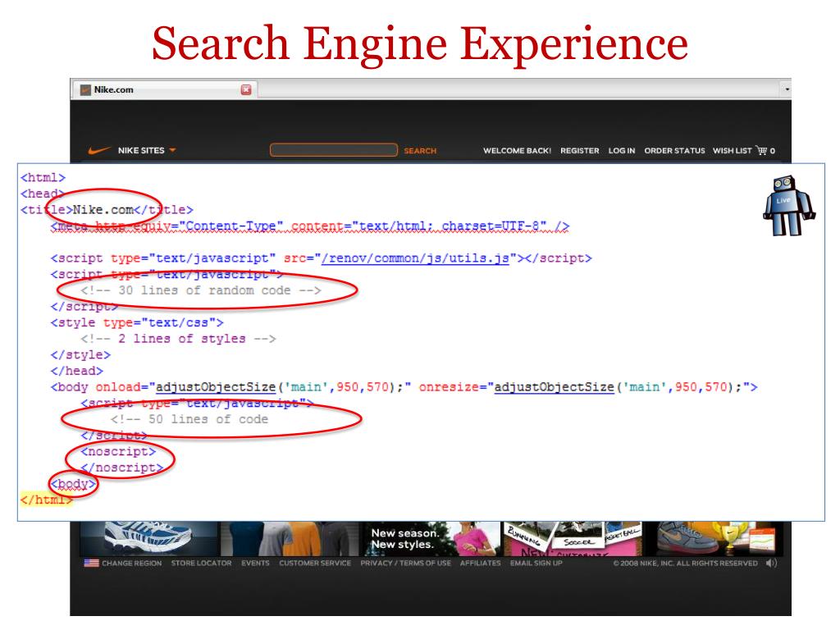
Task: Click the </style> closing tag
Action: tap(80, 354)
